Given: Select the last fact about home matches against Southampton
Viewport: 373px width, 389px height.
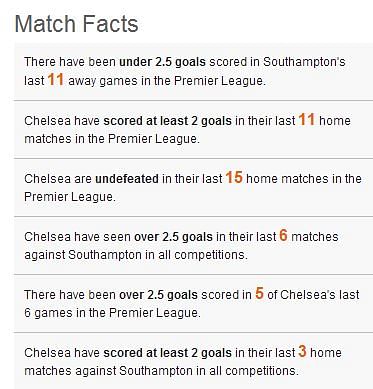Looking at the screenshot, I should 193,361.
